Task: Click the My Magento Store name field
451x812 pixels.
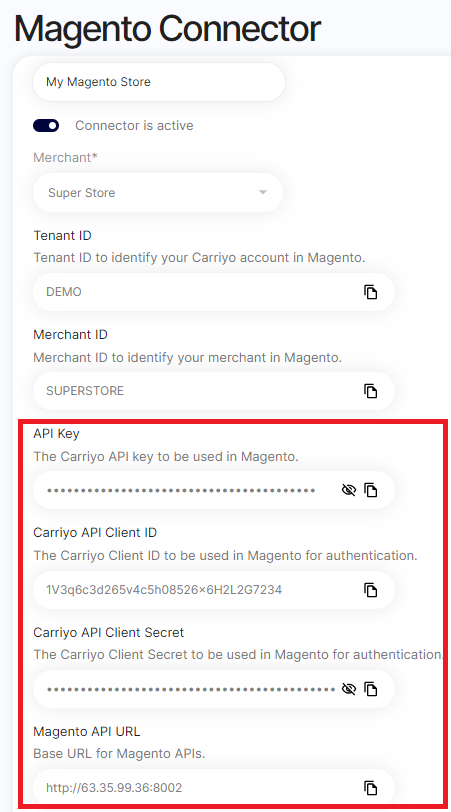Action: [159, 82]
